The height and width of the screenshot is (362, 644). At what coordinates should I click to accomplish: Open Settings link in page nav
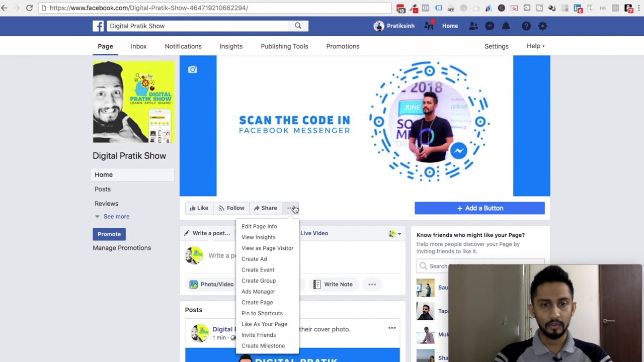(x=497, y=46)
